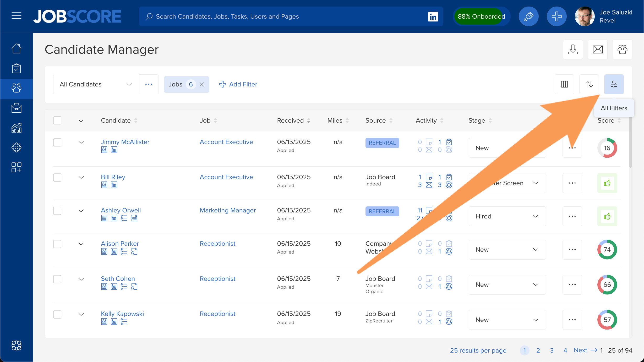This screenshot has height=362, width=644.
Task: Open Ashley Orwell's row three-dots menu
Action: click(x=572, y=216)
